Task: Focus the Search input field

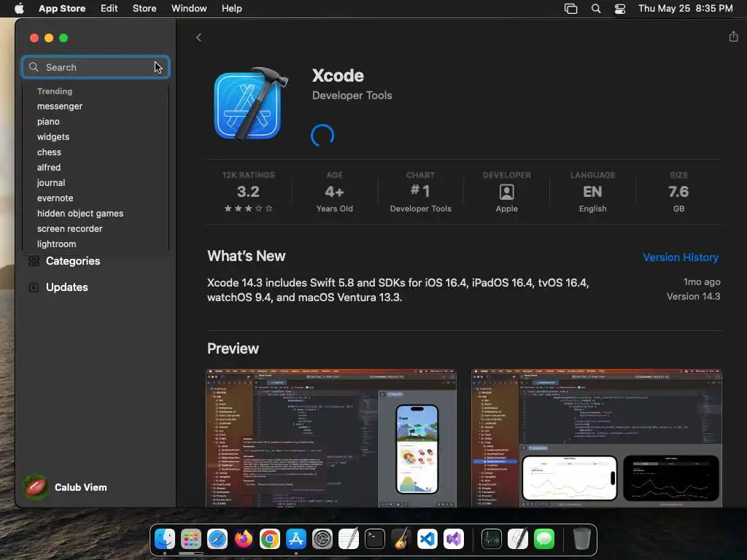Action: tap(96, 67)
